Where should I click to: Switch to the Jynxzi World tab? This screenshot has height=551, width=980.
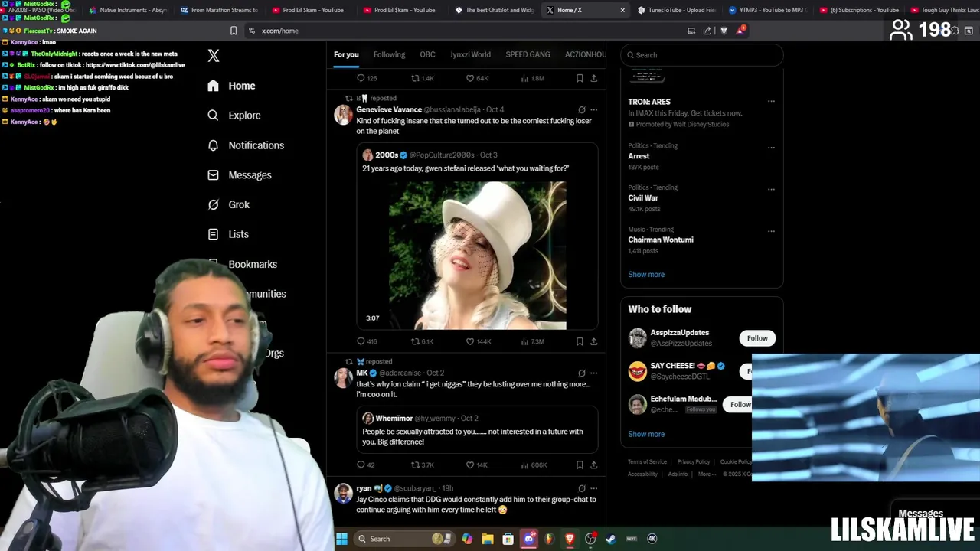click(x=470, y=54)
